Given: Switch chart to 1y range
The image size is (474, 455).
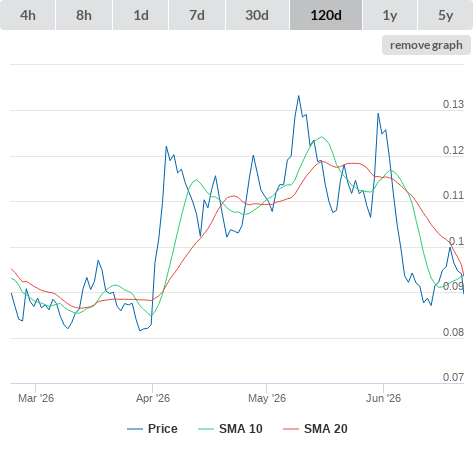Looking at the screenshot, I should tap(390, 15).
